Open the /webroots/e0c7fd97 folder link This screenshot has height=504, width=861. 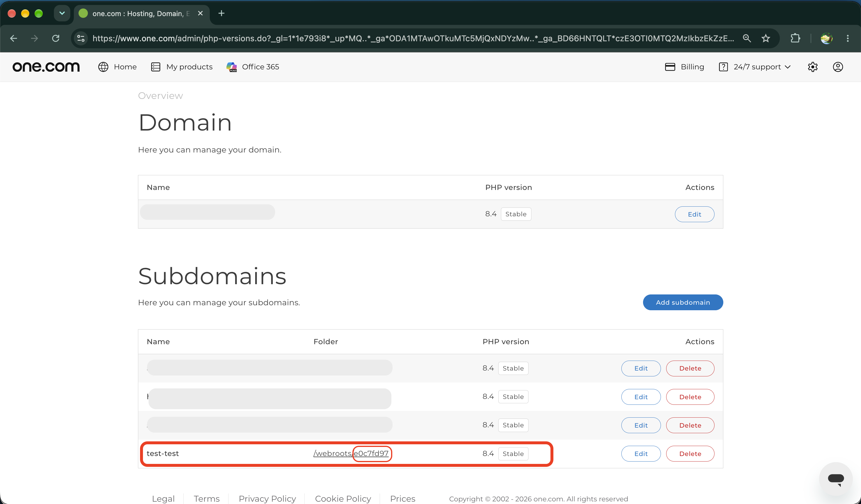tap(351, 453)
